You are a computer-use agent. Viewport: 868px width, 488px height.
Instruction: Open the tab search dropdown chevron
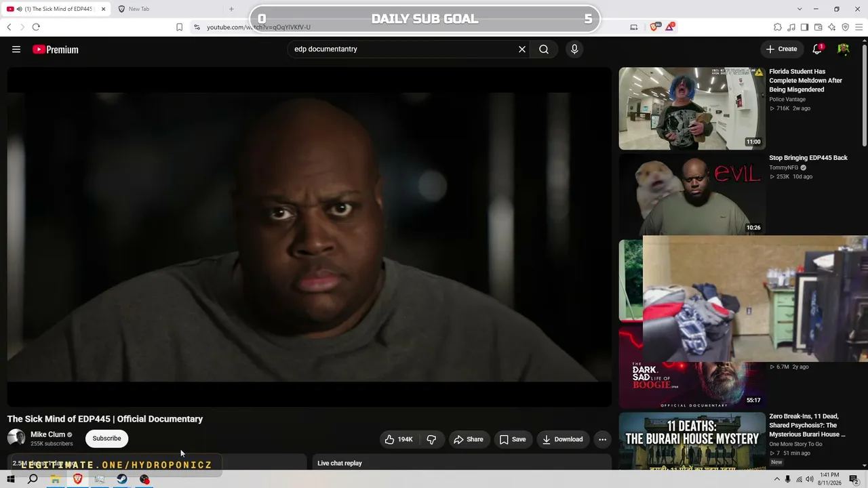[800, 9]
